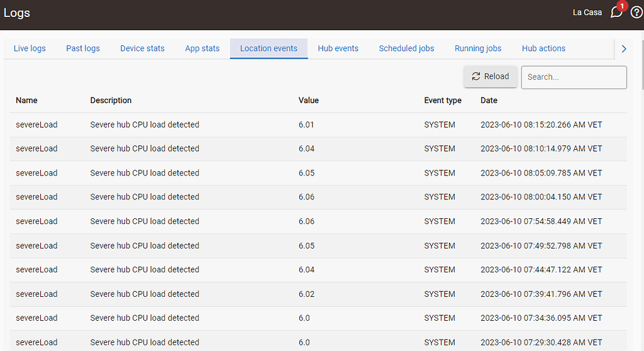Open the Past logs tab
This screenshot has height=351, width=644.
[83, 48]
